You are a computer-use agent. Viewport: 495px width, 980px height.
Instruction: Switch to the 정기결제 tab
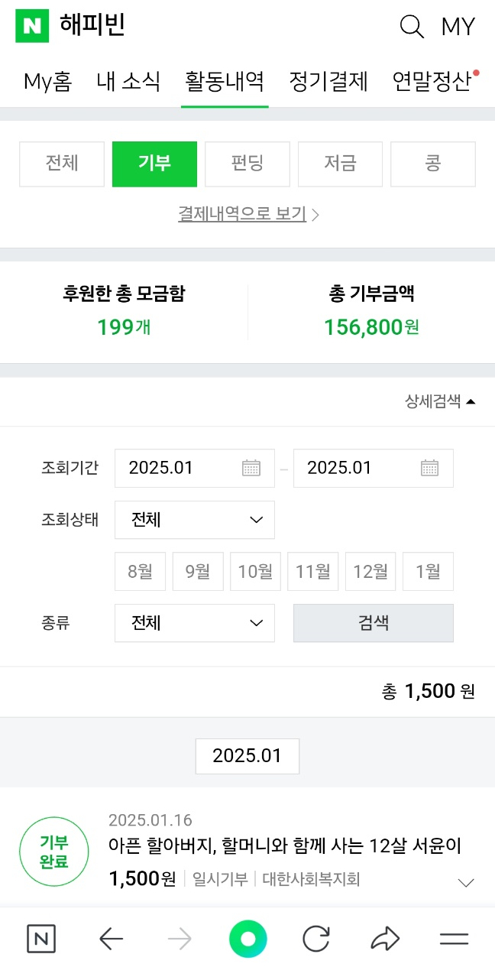coord(328,81)
